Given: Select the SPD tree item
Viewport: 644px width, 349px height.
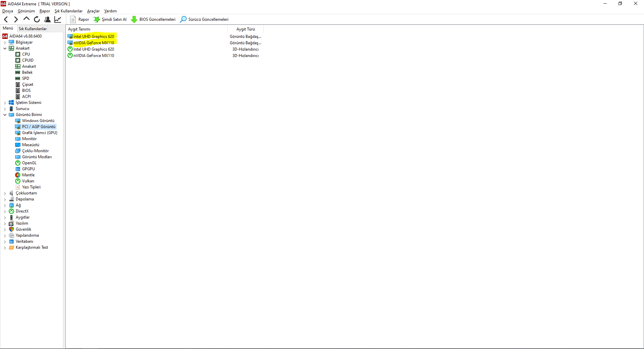Looking at the screenshot, I should coord(22,78).
